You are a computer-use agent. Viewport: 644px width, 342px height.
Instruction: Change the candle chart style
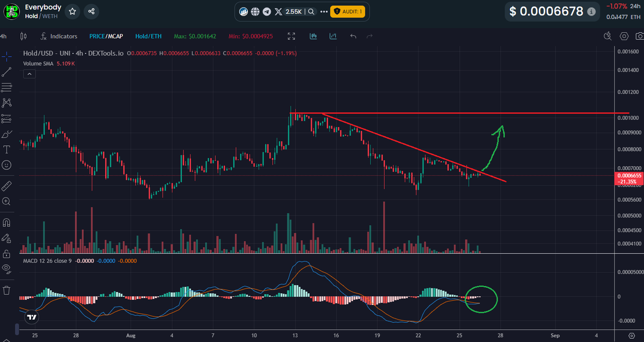pos(23,36)
